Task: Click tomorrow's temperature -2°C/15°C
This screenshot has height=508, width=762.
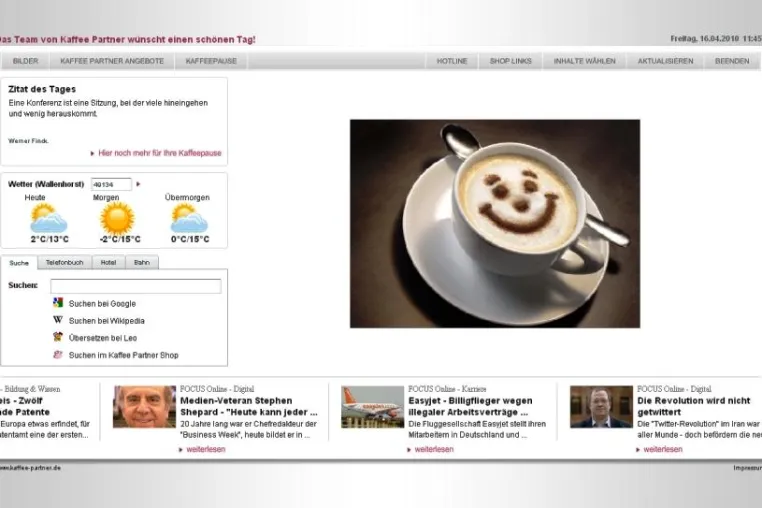Action: 120,239
